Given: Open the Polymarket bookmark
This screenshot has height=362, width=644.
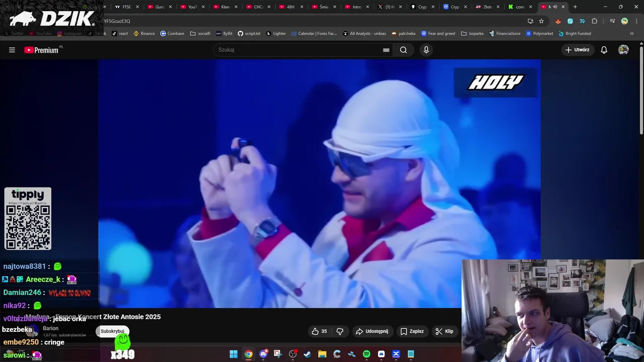Looking at the screenshot, I should tap(540, 34).
